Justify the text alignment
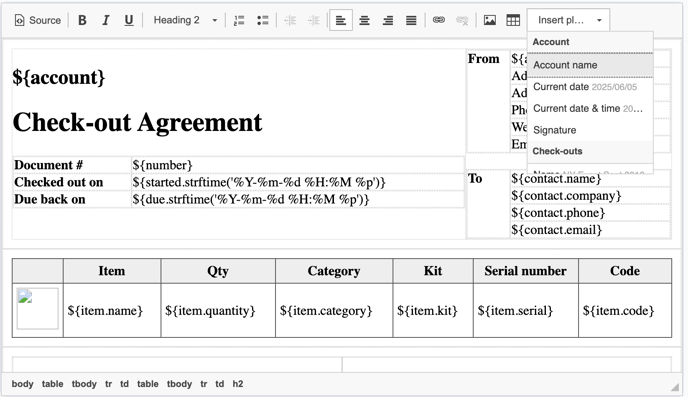 pos(411,20)
